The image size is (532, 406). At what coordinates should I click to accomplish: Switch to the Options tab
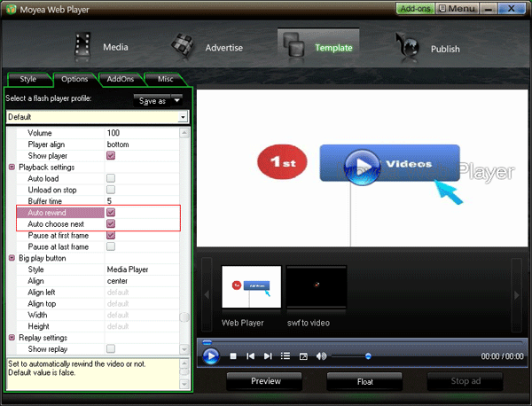[x=74, y=79]
